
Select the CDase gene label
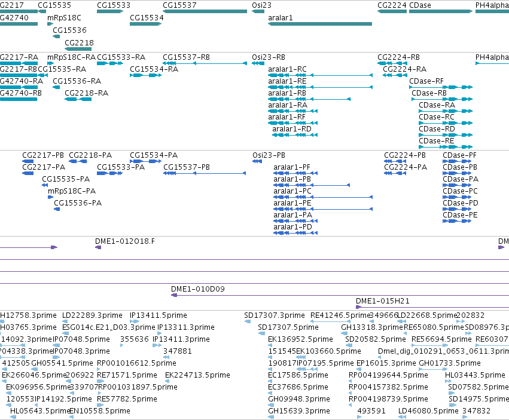[x=420, y=5]
